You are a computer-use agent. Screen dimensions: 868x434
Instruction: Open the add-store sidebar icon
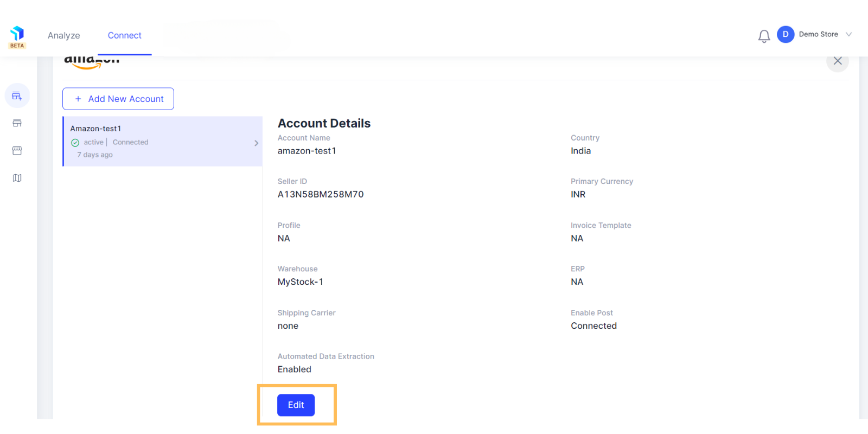click(x=17, y=96)
